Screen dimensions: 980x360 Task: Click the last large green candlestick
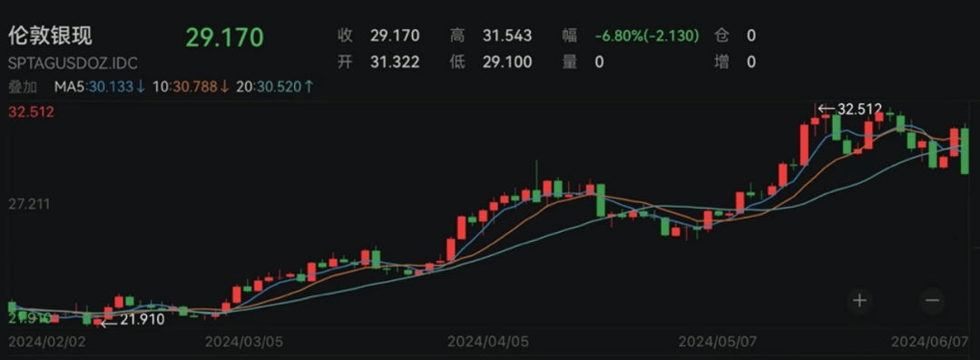pos(965,150)
